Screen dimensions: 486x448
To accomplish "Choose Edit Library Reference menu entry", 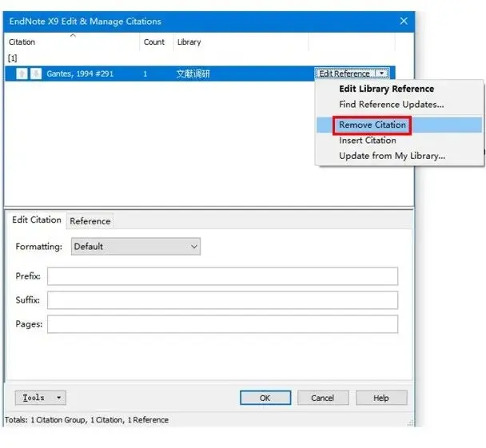I will coord(387,89).
